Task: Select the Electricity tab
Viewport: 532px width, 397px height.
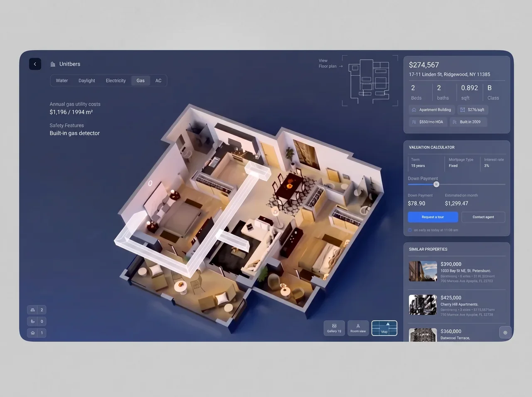Action: click(116, 81)
